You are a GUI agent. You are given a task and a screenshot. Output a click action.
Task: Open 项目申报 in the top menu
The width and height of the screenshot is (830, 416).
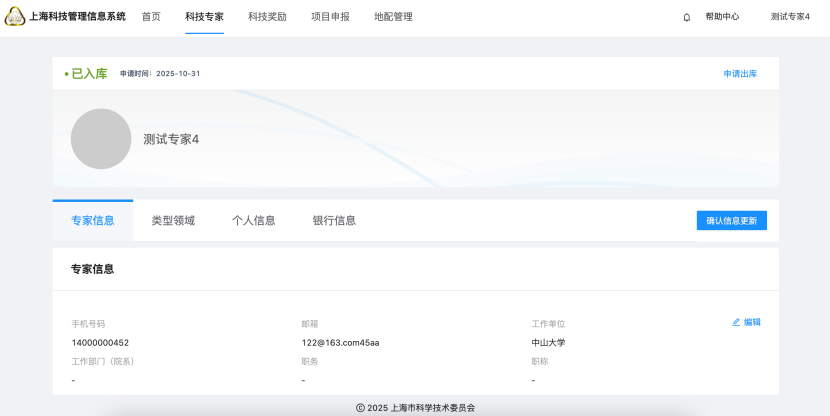tap(330, 17)
